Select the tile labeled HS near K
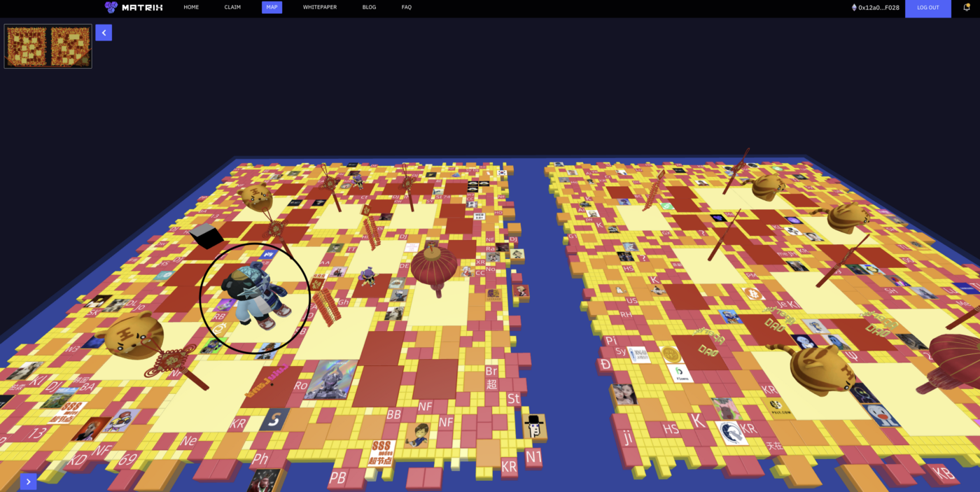Image resolution: width=980 pixels, height=492 pixels. [x=671, y=429]
